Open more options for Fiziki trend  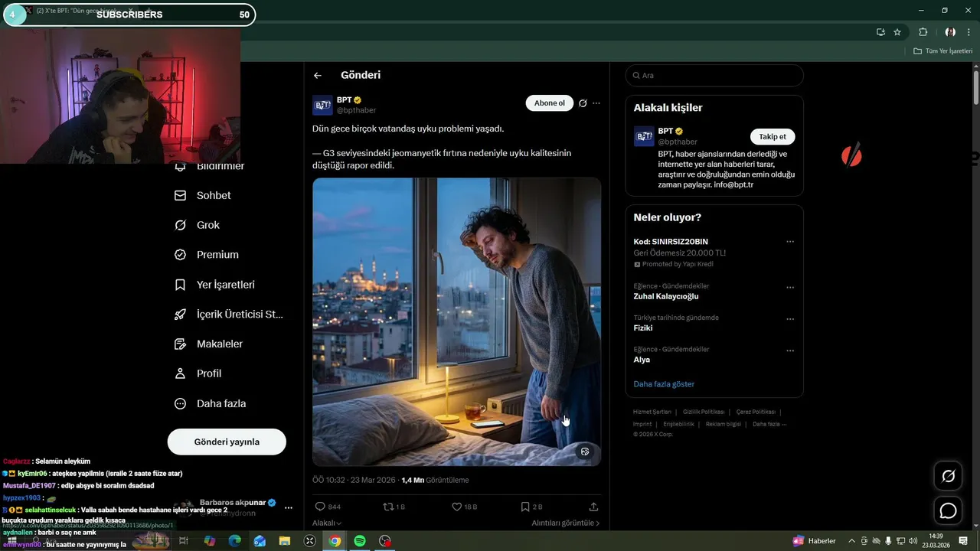[790, 319]
